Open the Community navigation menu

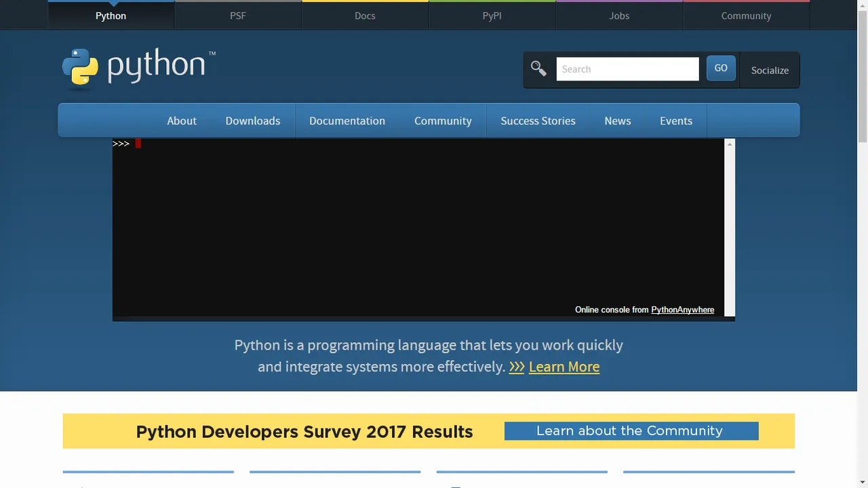(443, 121)
